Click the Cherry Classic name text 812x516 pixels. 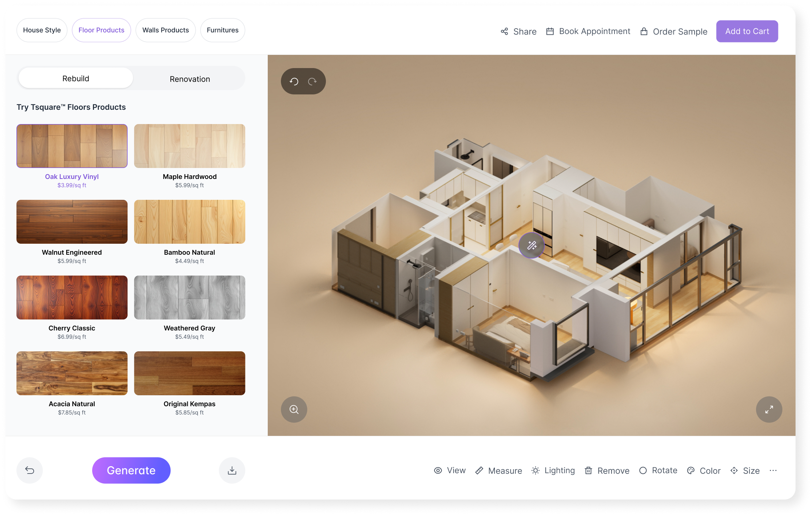(72, 328)
